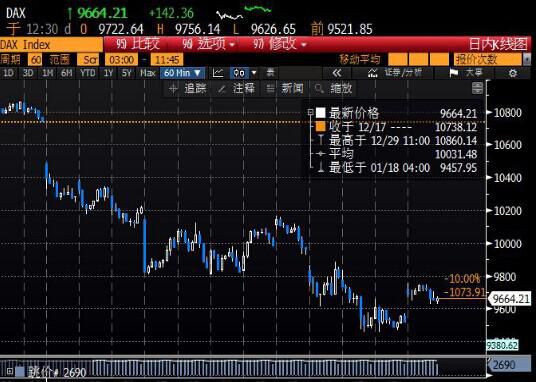Open securities analysis chart icon
This screenshot has height=382, width=536.
[x=373, y=73]
